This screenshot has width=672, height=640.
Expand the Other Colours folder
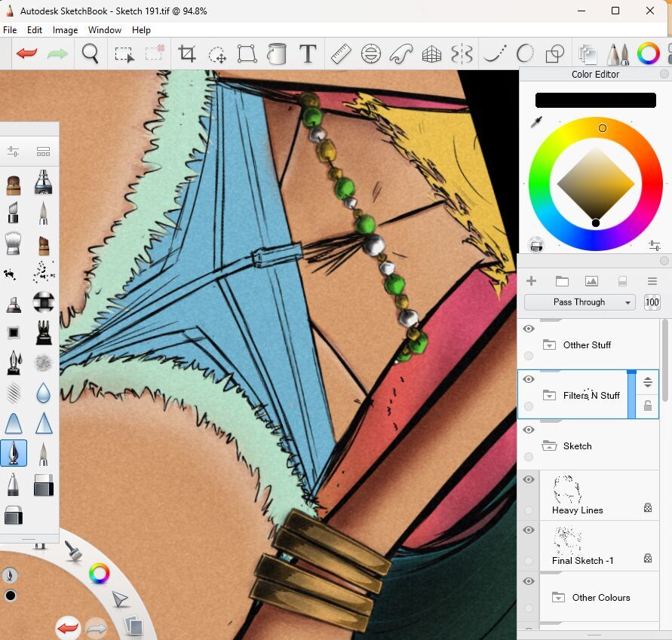coord(558,598)
